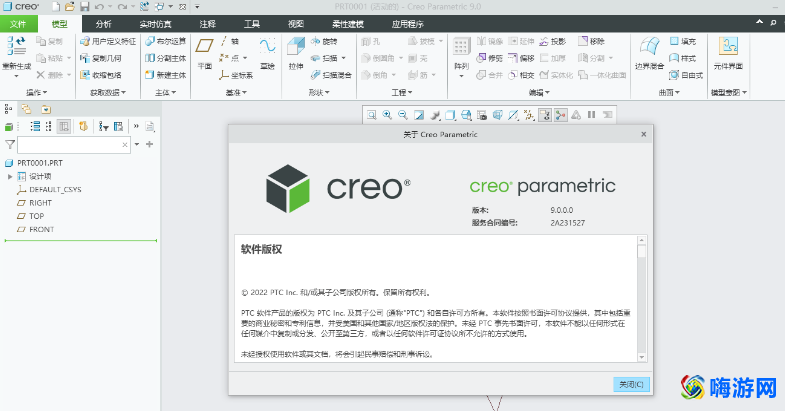The height and width of the screenshot is (411, 785).
Task: Expand the 形状 group dropdown
Action: pos(319,93)
